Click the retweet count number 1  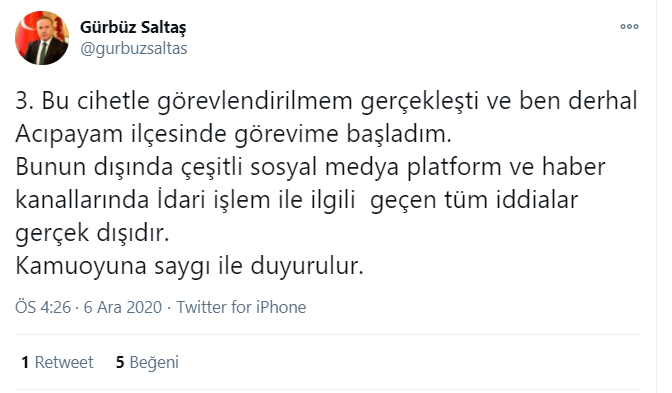click(25, 363)
